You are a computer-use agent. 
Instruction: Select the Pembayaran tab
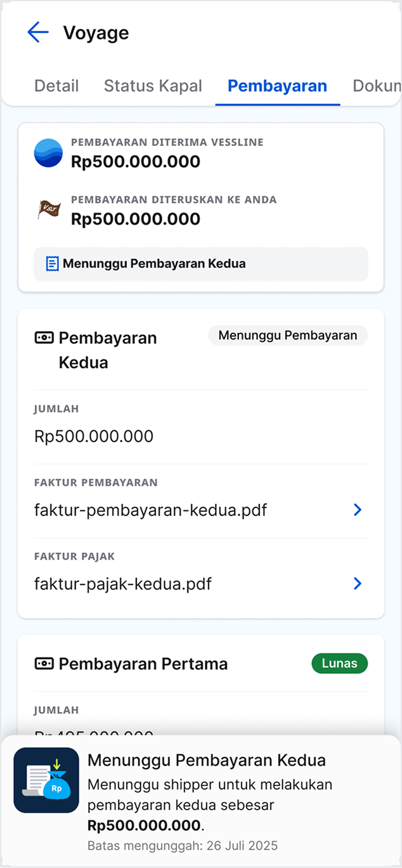277,86
